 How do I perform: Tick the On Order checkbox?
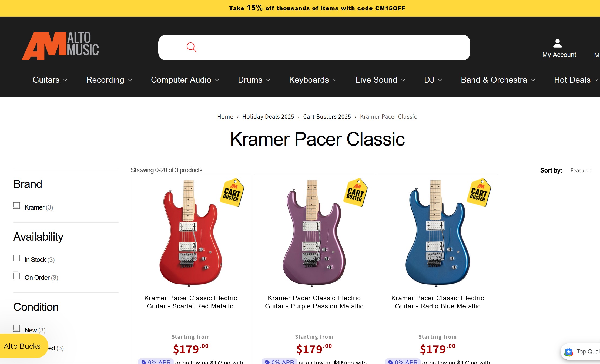click(16, 276)
